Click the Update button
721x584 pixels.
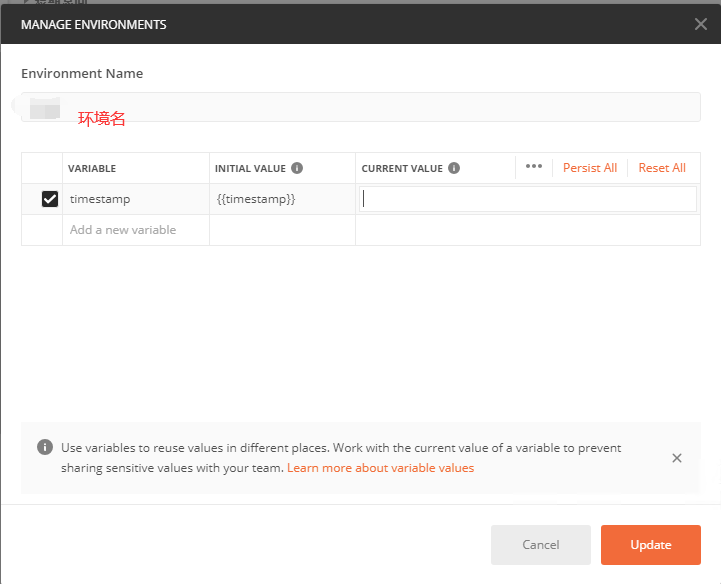tap(651, 545)
